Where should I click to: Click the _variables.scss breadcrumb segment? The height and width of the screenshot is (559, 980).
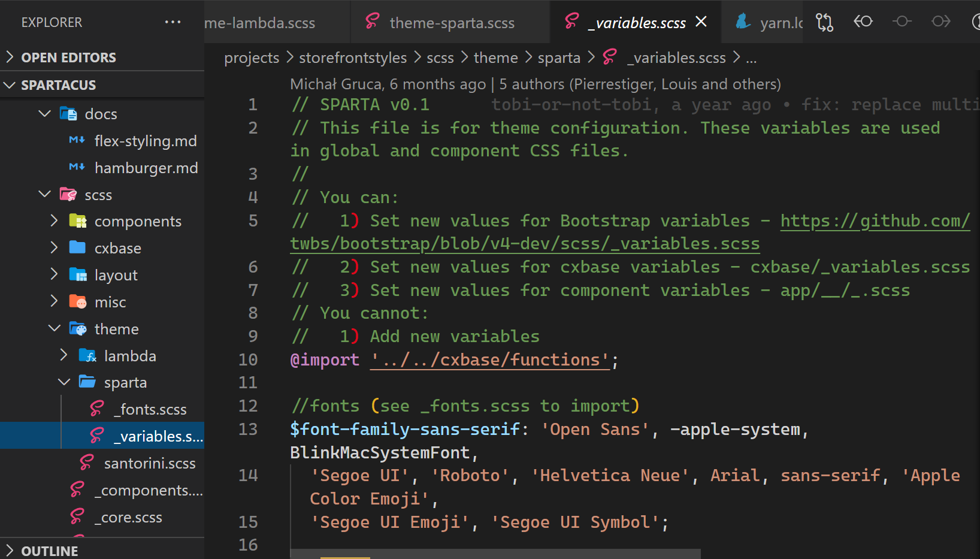tap(676, 58)
